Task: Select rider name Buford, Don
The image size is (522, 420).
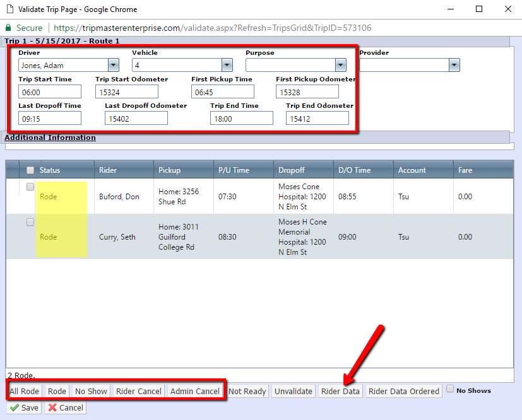Action: click(119, 197)
